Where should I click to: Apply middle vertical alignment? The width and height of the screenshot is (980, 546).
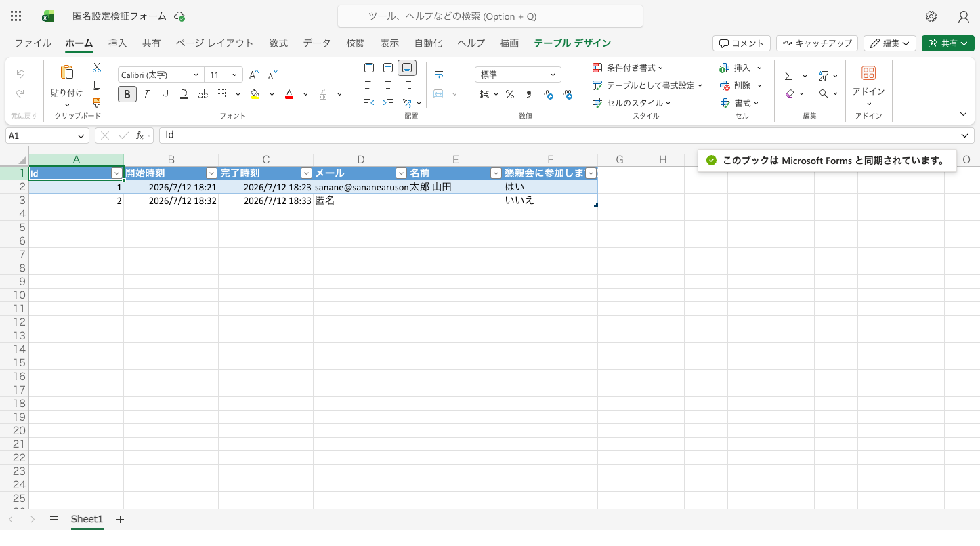(x=388, y=68)
